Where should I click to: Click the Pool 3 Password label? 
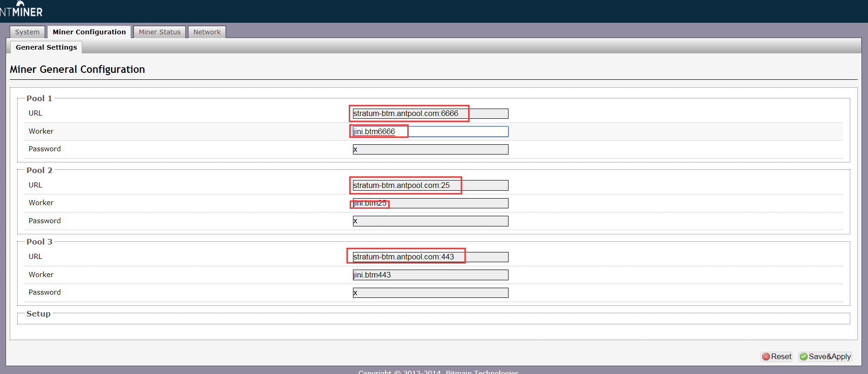[x=45, y=292]
